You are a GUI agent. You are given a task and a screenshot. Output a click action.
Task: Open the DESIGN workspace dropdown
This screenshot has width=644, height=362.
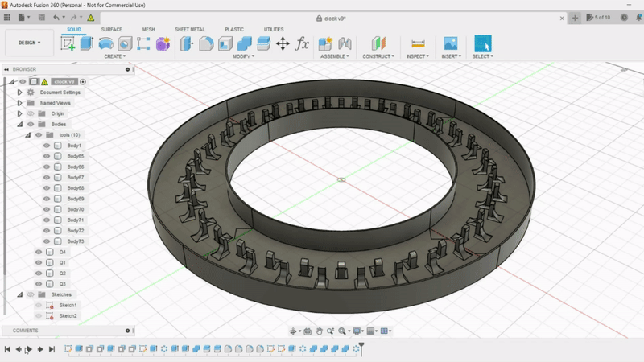coord(29,43)
